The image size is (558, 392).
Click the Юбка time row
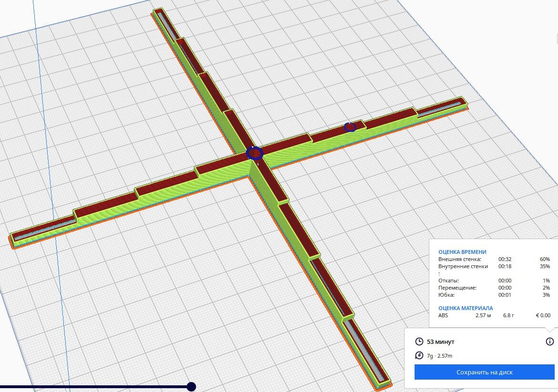[494, 294]
